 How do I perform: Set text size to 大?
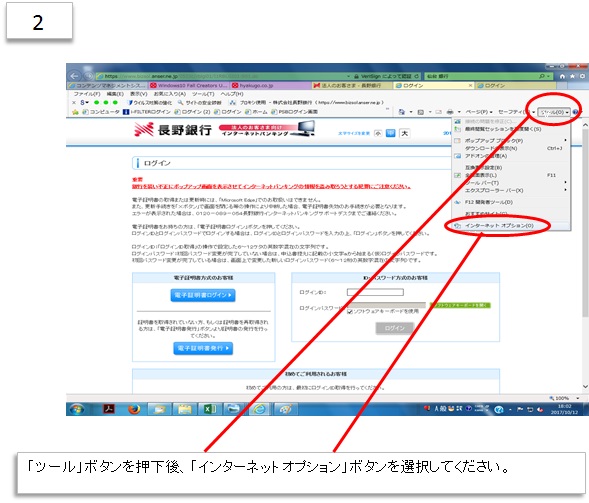point(405,133)
